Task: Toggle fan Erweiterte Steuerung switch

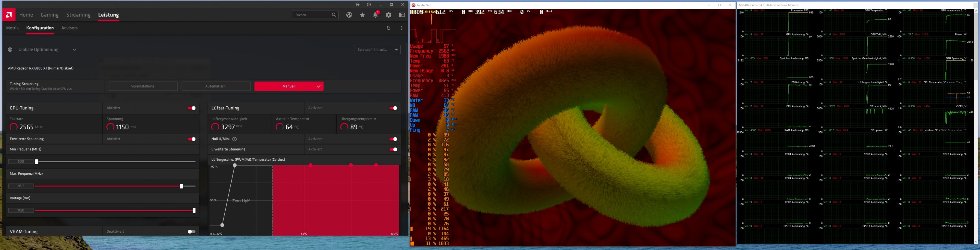Action: 393,149
